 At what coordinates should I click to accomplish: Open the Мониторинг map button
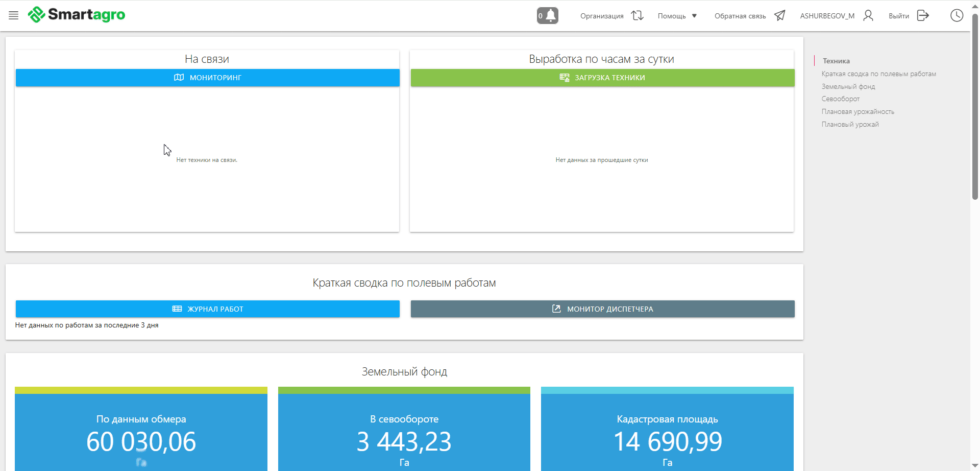[207, 78]
